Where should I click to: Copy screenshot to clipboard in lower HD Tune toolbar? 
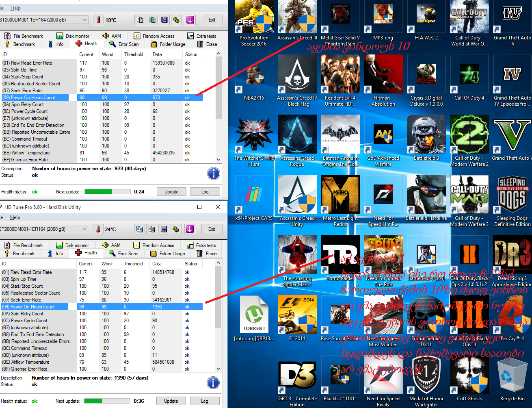click(152, 229)
